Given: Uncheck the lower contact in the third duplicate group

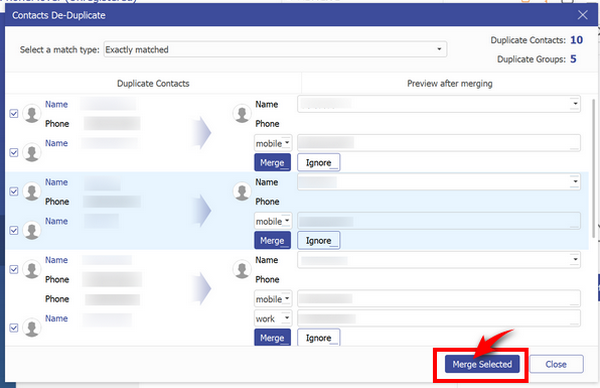Looking at the screenshot, I should [x=14, y=328].
